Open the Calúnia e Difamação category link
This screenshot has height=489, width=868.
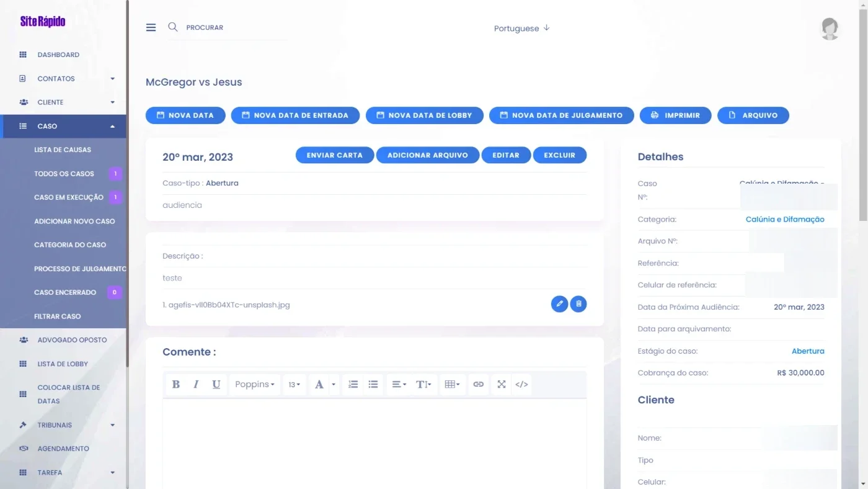(x=785, y=219)
